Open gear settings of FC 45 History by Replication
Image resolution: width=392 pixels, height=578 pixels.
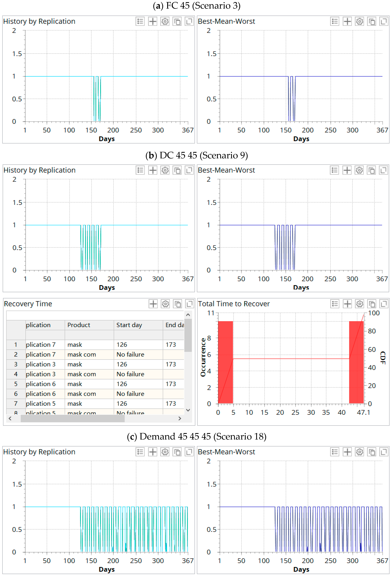click(165, 21)
